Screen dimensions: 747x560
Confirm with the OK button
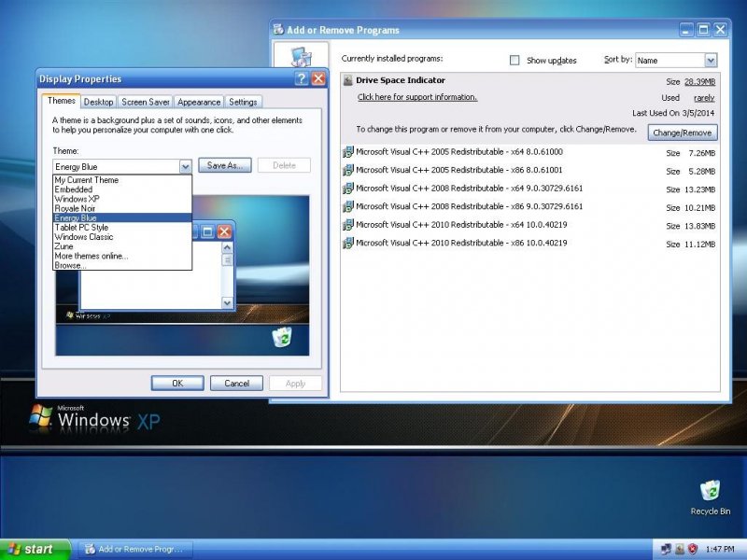click(x=177, y=384)
